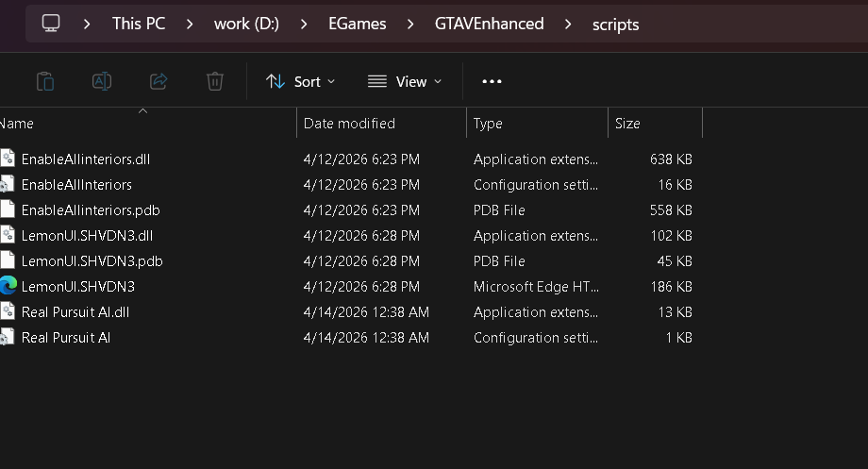868x469 pixels.
Task: Click the config icon of EnableAllInteriors
Action: click(8, 184)
